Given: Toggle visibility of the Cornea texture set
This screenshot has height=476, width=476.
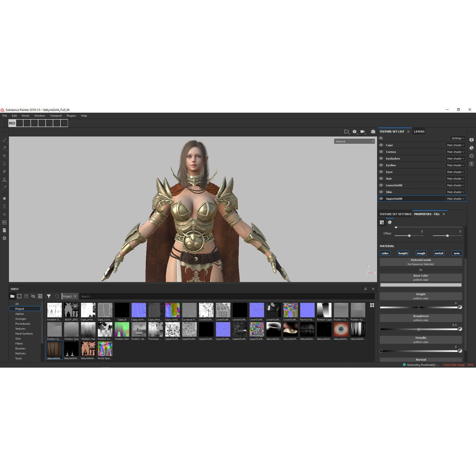Looking at the screenshot, I should click(x=381, y=152).
